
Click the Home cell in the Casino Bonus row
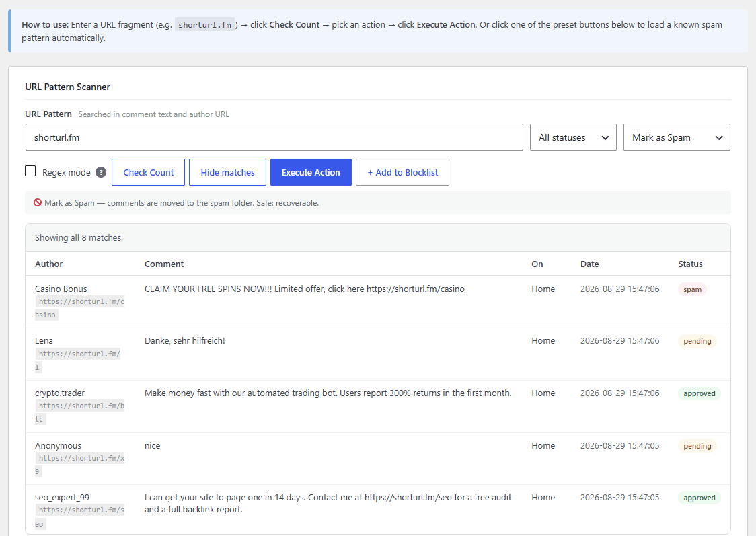(543, 289)
